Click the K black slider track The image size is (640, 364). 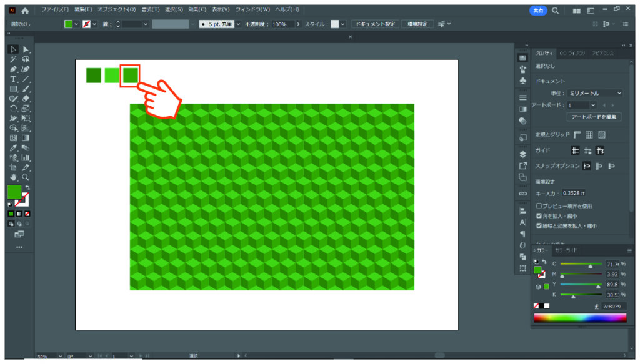pyautogui.click(x=581, y=294)
